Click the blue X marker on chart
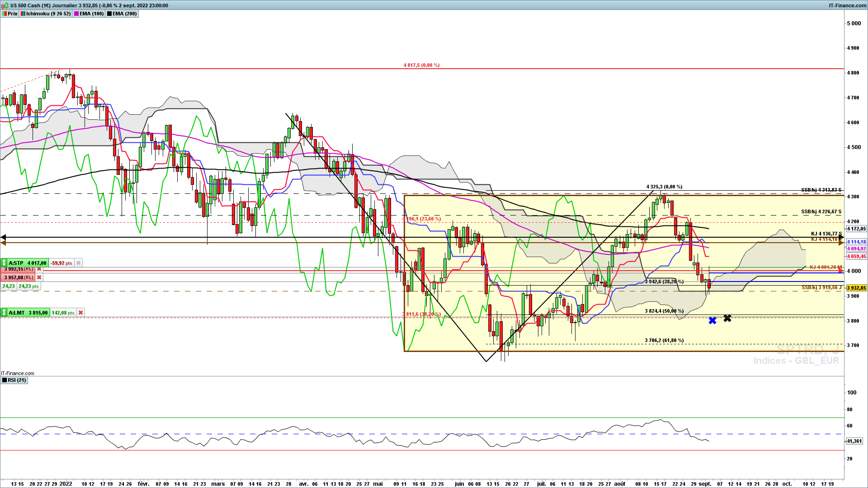Viewport: 868px width, 488px height. (712, 320)
